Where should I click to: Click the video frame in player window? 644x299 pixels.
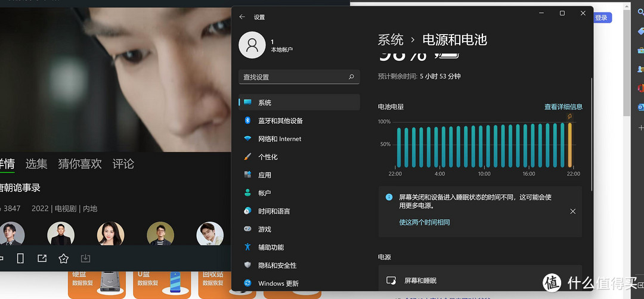pos(116,80)
